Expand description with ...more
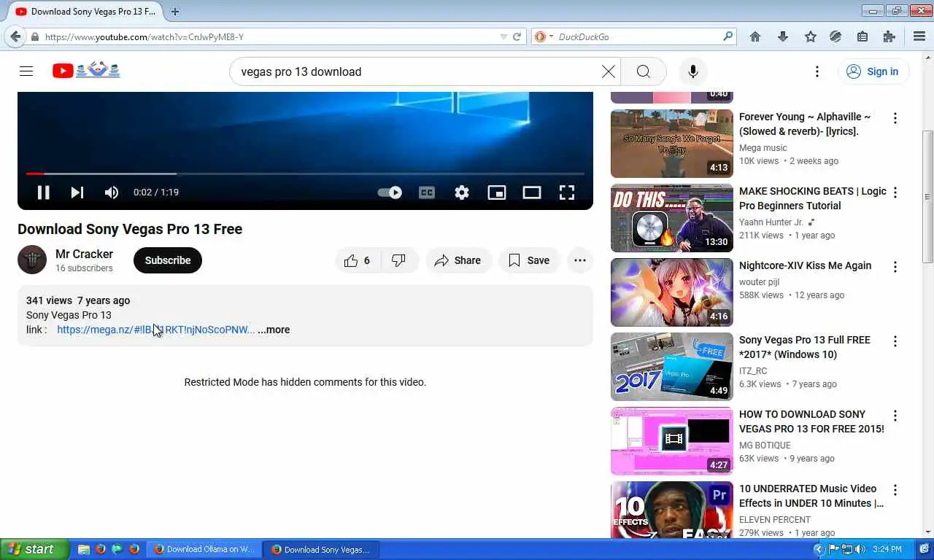934x560 pixels. [274, 330]
